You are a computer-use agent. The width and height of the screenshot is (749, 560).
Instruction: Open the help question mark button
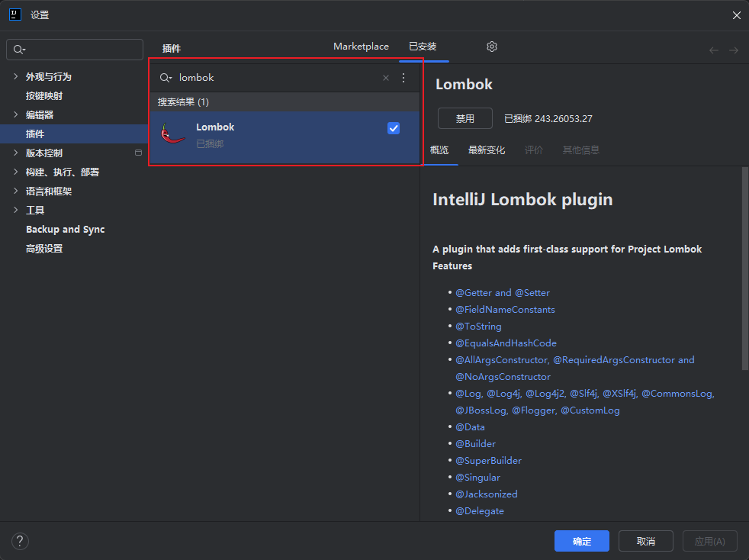20,541
